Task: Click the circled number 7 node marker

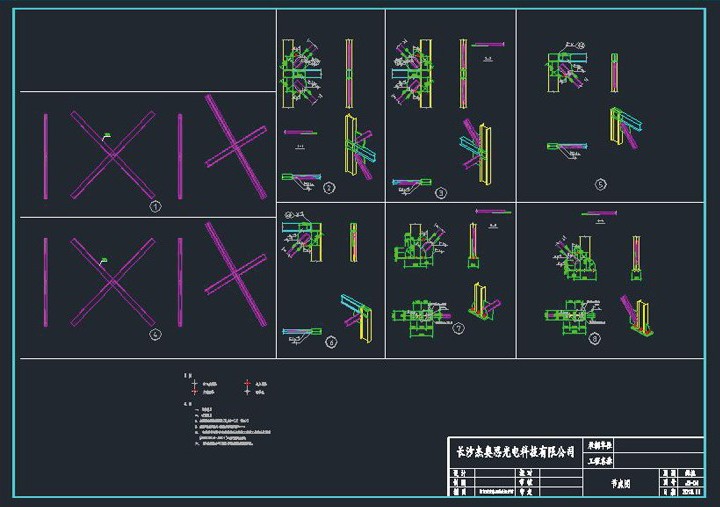Action: [458, 327]
